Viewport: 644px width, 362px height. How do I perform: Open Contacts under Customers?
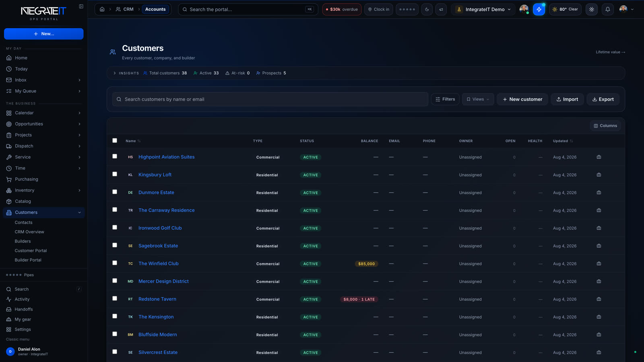(x=24, y=222)
